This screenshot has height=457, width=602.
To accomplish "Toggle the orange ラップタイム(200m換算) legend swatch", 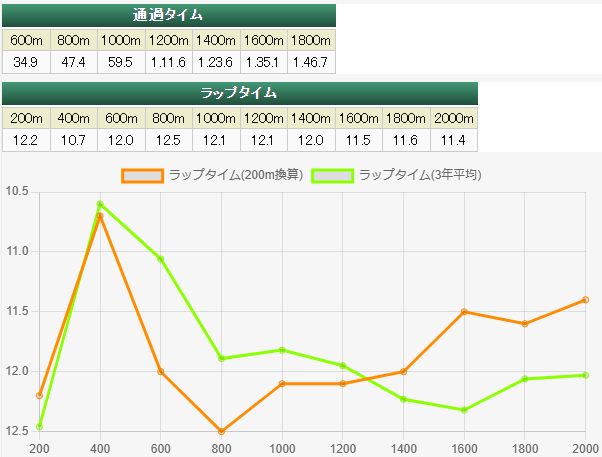I will 142,175.
